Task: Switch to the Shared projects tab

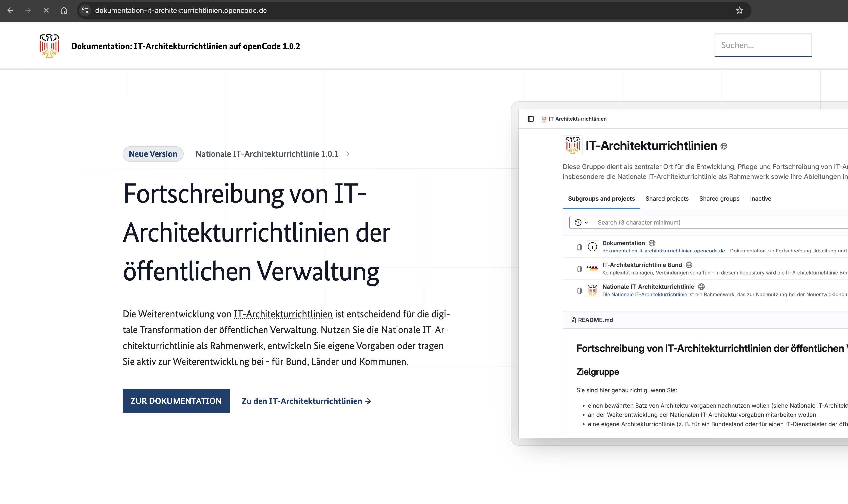Action: pos(666,198)
